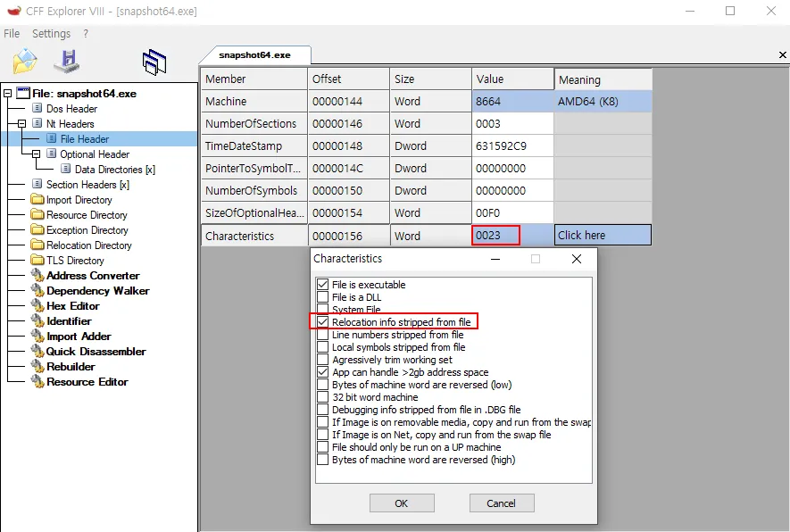Toggle Agressively trim working set checkbox
Screen dimensions: 790x532
(323, 360)
